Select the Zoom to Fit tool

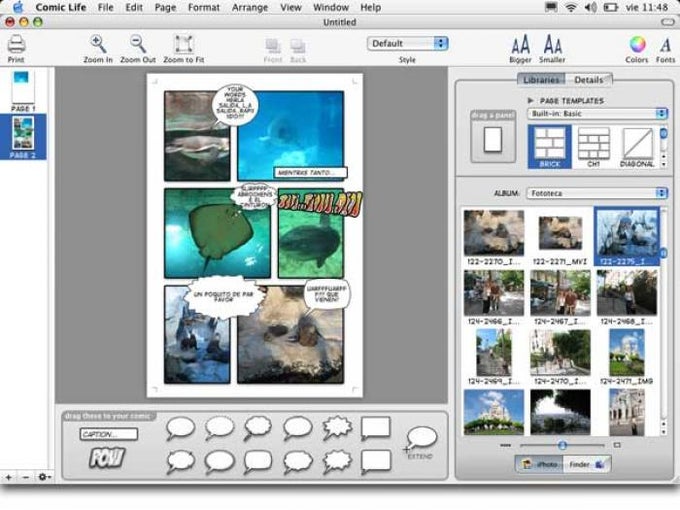pos(184,44)
